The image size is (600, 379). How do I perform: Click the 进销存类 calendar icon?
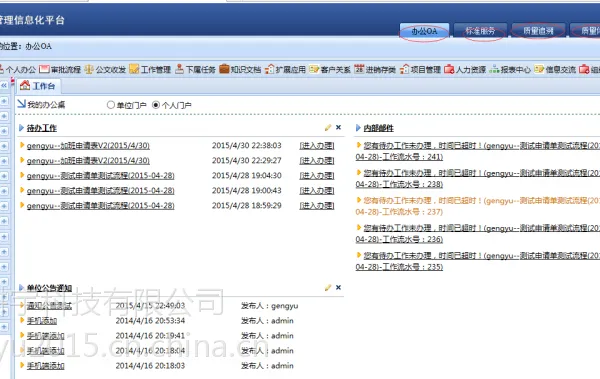click(359, 69)
